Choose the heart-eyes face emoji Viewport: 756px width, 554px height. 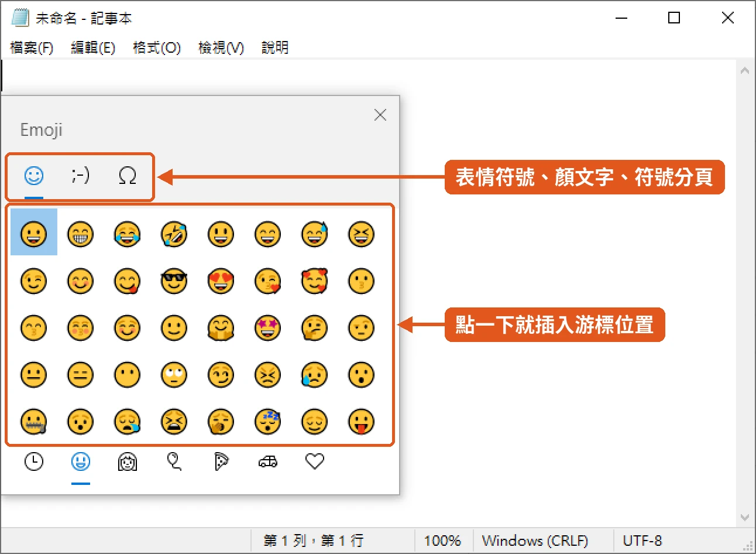[x=221, y=281]
